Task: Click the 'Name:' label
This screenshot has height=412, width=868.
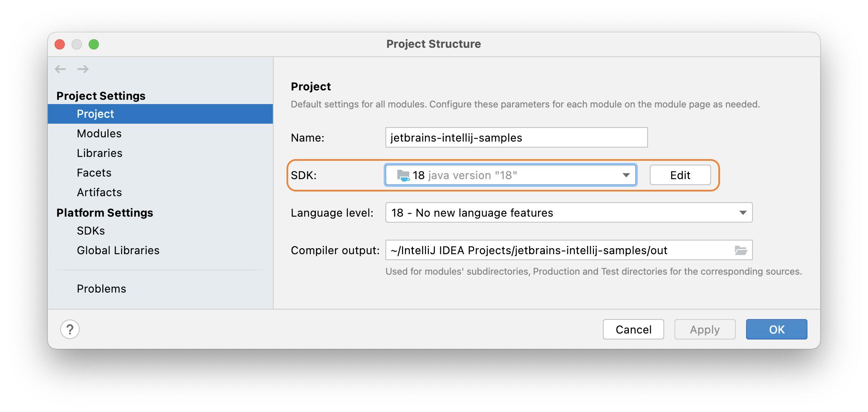Action: click(307, 138)
